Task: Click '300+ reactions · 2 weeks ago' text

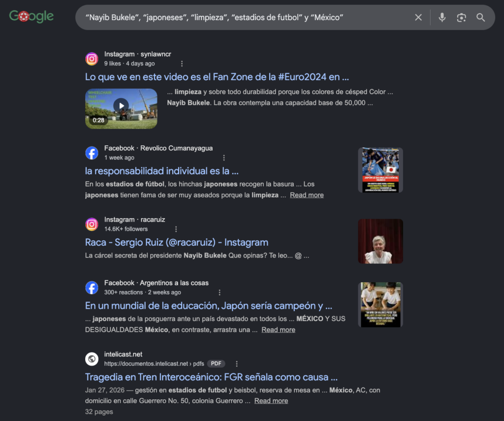Action: [x=142, y=292]
